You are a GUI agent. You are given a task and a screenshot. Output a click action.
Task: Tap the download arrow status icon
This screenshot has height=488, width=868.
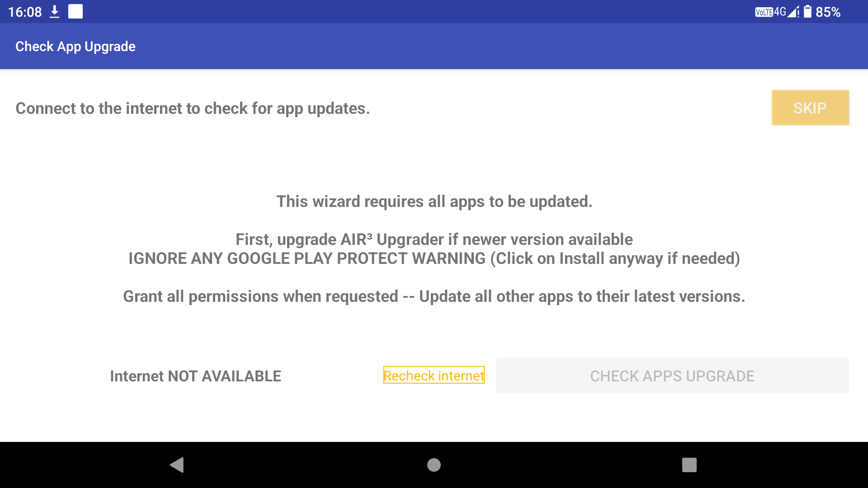click(x=55, y=12)
